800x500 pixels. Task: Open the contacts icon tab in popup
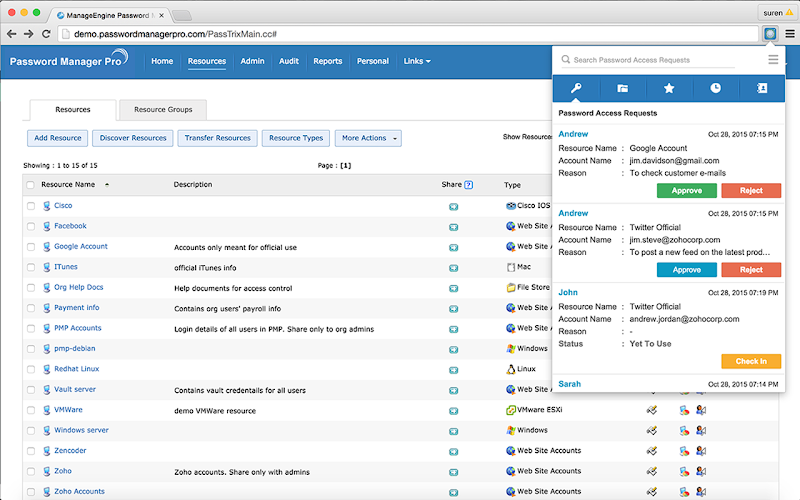coord(762,88)
